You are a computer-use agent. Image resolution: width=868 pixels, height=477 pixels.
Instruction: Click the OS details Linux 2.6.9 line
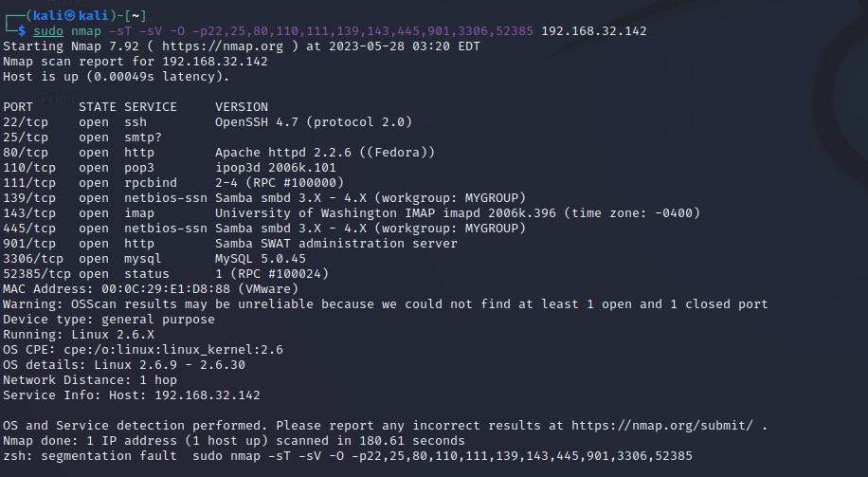pos(124,364)
